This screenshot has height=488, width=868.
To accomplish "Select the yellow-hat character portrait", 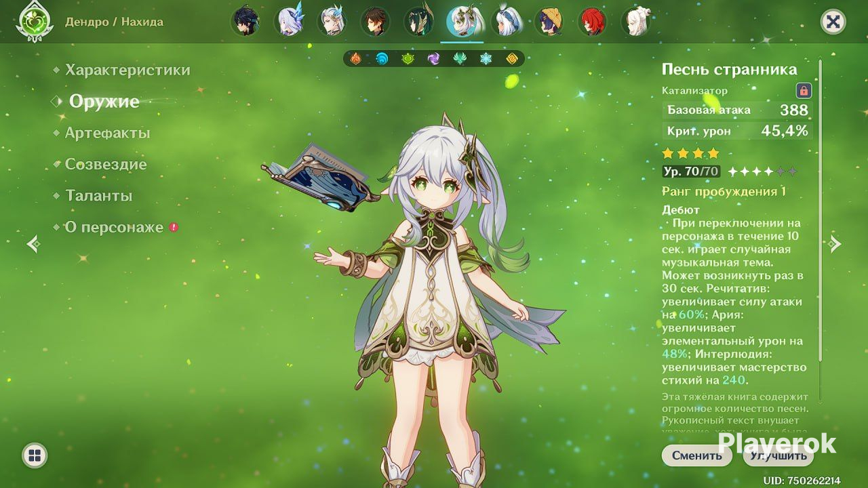I will pos(551,22).
